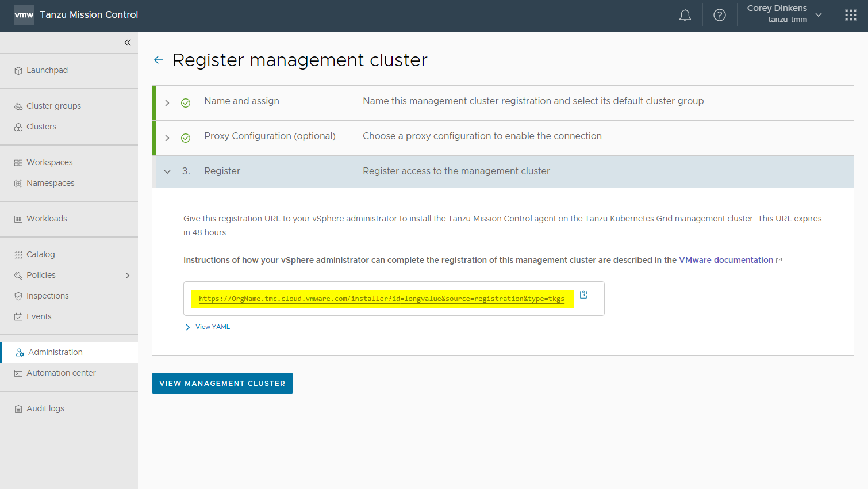Click the Workspaces sidebar icon
This screenshot has width=868, height=489.
pyautogui.click(x=18, y=163)
